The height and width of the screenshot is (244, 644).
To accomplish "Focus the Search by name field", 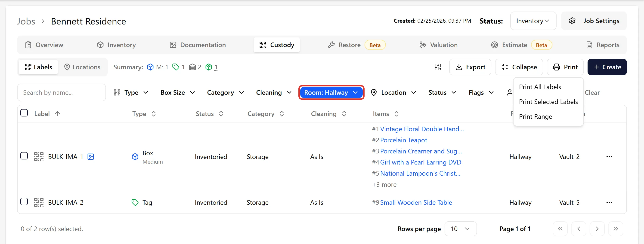I will [x=62, y=92].
